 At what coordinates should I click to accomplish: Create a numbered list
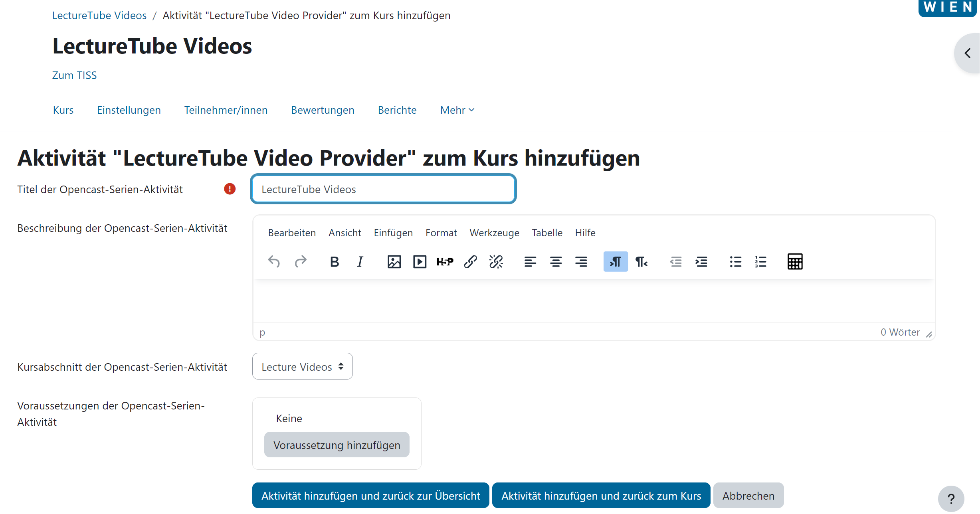tap(761, 262)
